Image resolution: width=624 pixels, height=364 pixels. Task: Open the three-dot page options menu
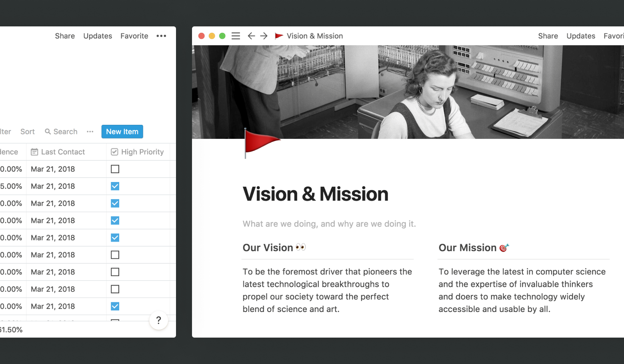pyautogui.click(x=161, y=36)
